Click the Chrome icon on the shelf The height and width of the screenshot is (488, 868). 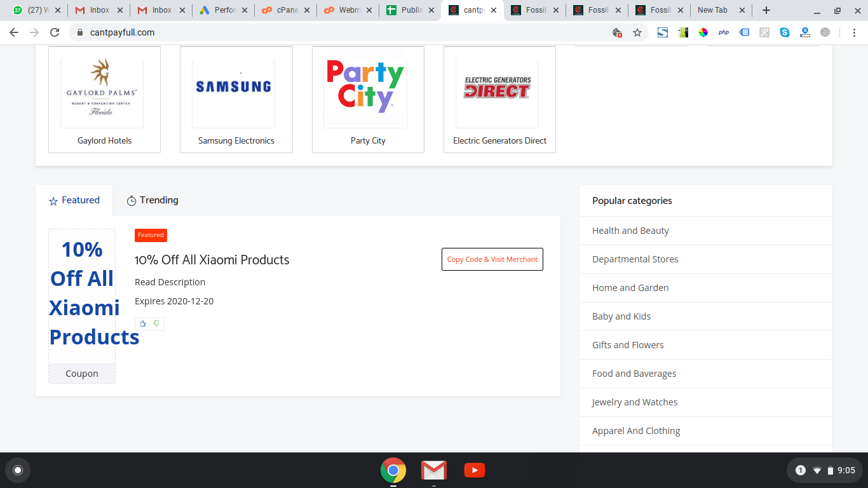[x=393, y=470]
